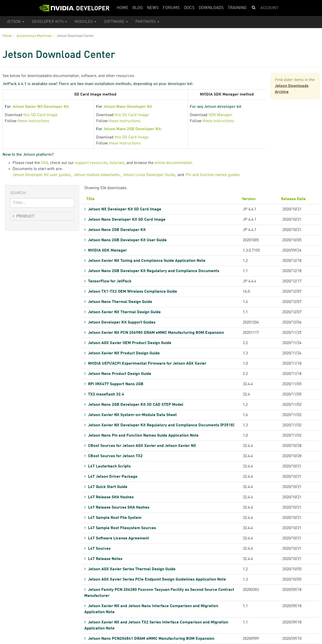Open the FAQ link
This screenshot has width=322, height=644.
pyautogui.click(x=44, y=163)
